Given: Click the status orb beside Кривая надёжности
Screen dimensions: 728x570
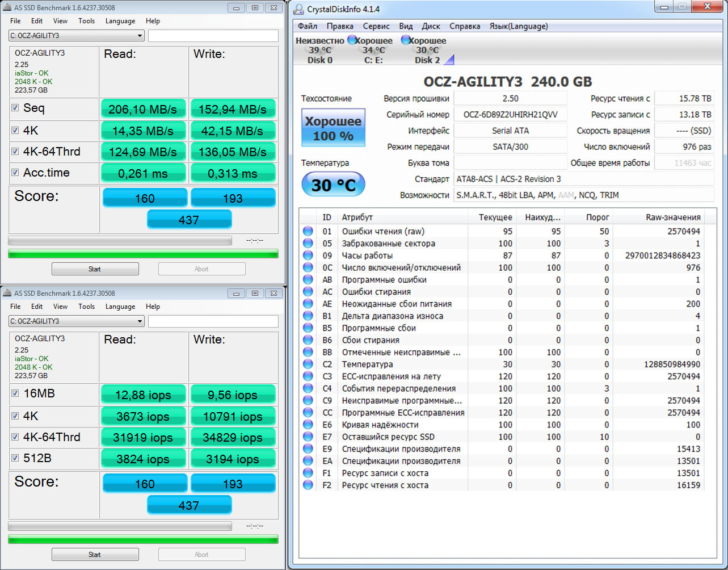Looking at the screenshot, I should coord(308,425).
